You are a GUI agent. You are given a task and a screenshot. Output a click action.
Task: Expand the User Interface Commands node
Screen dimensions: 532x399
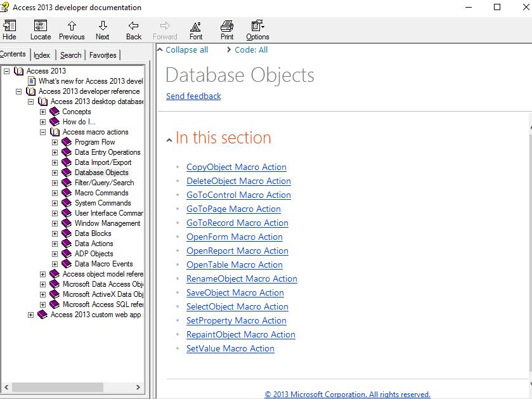[x=55, y=213]
